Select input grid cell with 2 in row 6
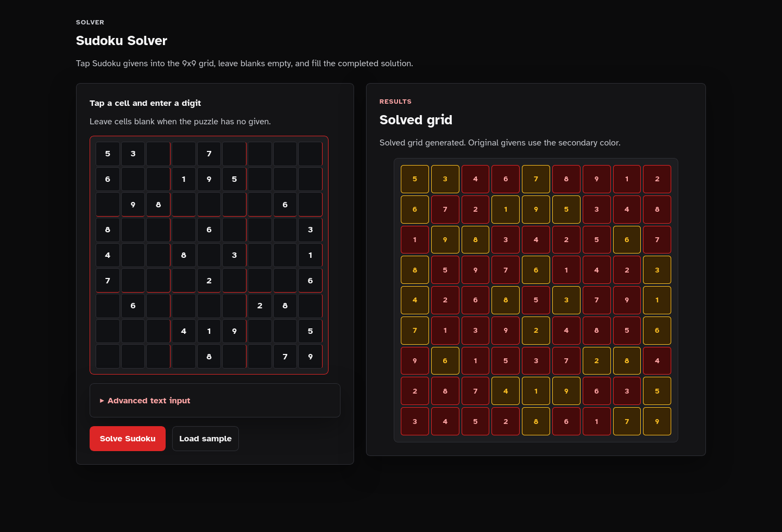Image resolution: width=782 pixels, height=532 pixels. pos(209,281)
